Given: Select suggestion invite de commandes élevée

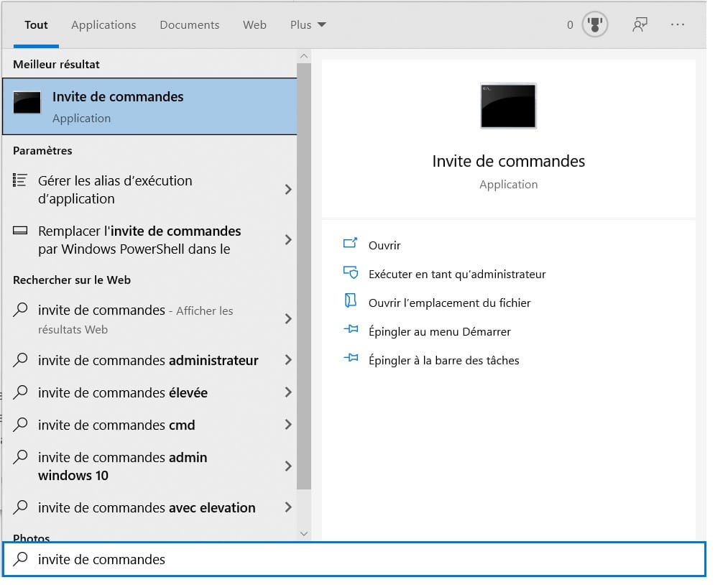Looking at the screenshot, I should pos(149,393).
